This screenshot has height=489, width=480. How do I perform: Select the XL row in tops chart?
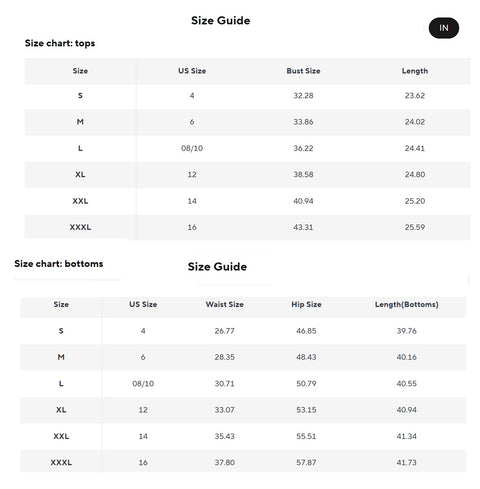coord(247,175)
